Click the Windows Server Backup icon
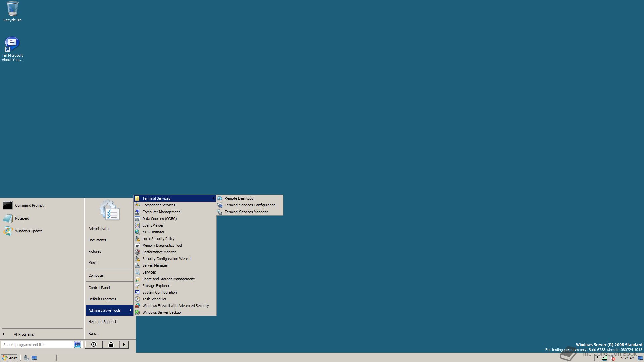The height and width of the screenshot is (362, 644). point(137,312)
